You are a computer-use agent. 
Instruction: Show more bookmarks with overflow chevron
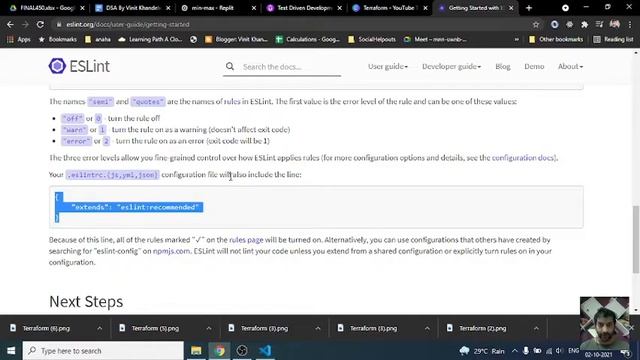(517, 40)
